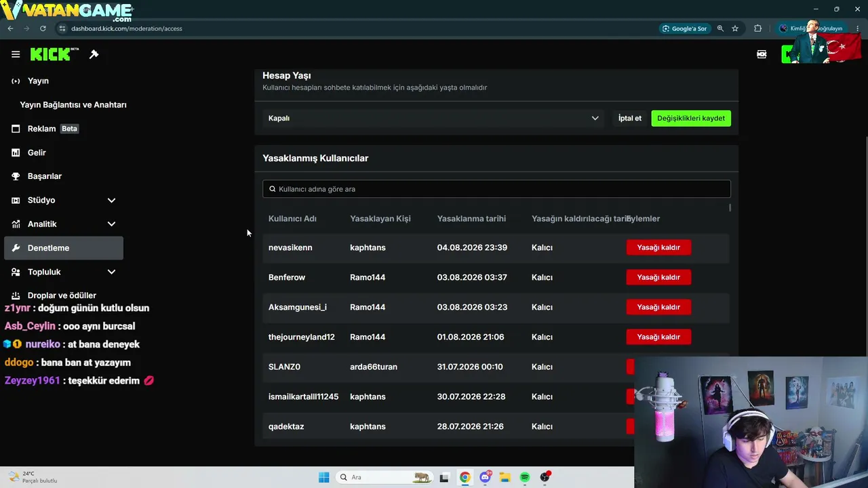868x488 pixels.
Task: Click ban date 04.08.2026 23:39
Action: pos(472,247)
